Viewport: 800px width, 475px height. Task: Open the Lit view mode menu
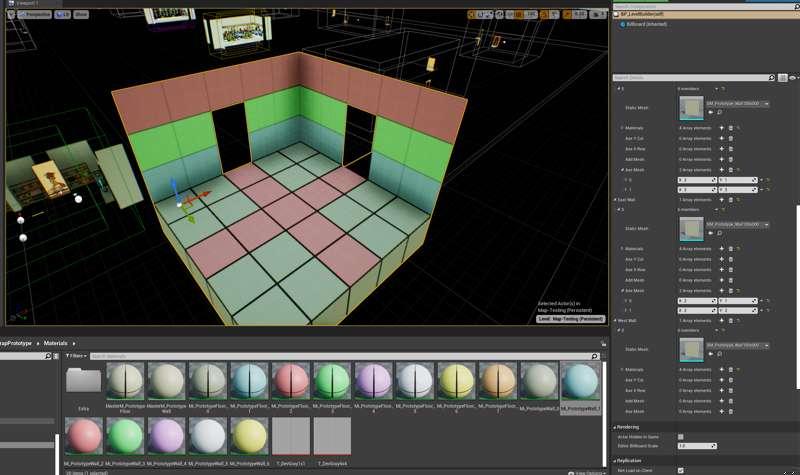pyautogui.click(x=63, y=14)
